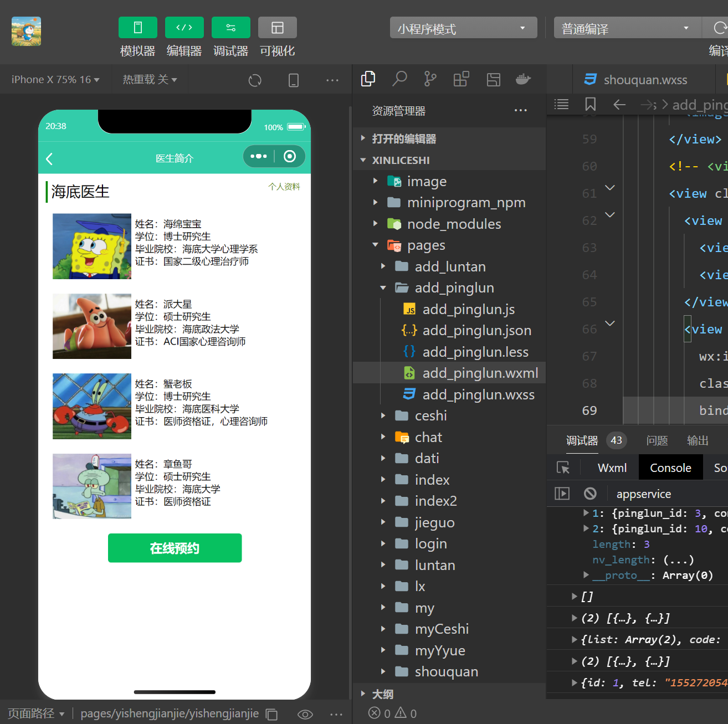Open the 普通编译 compile mode dropdown
Viewport: 728px width, 724px height.
click(628, 28)
